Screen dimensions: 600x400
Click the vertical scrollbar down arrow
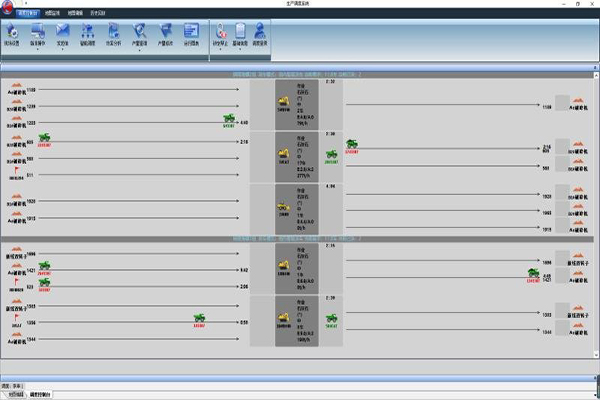[x=596, y=355]
